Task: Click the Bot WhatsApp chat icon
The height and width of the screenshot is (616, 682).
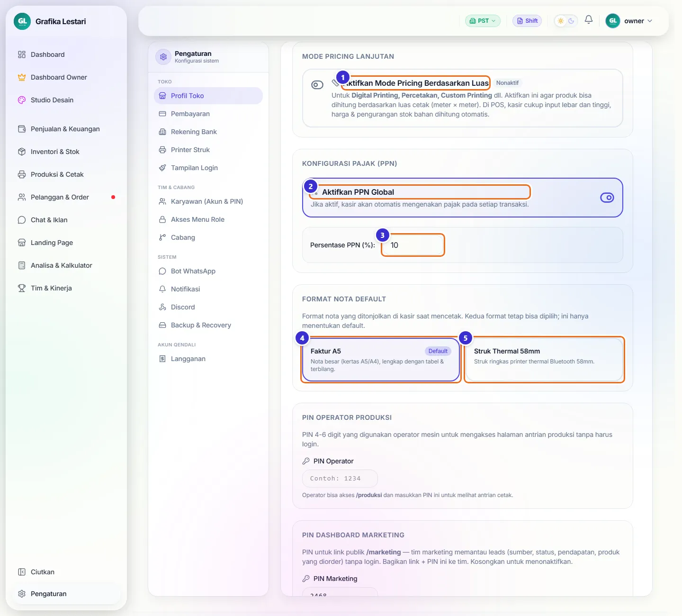Action: (162, 271)
